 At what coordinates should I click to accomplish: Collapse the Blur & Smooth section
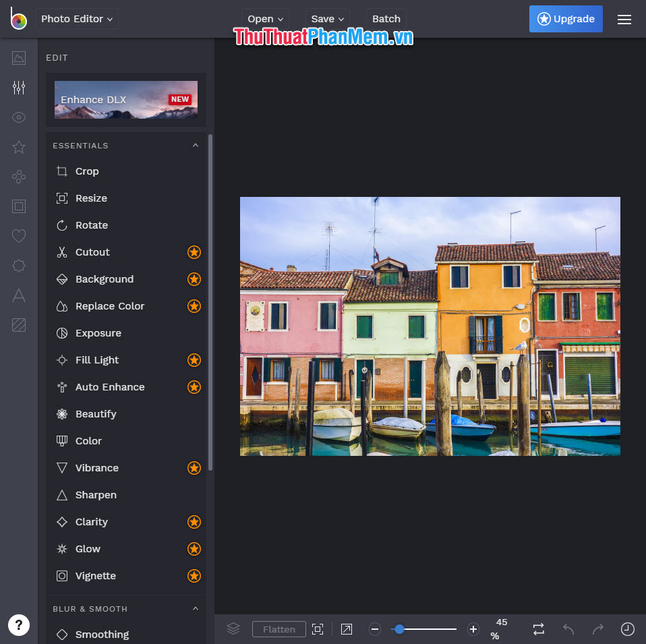[x=196, y=608]
